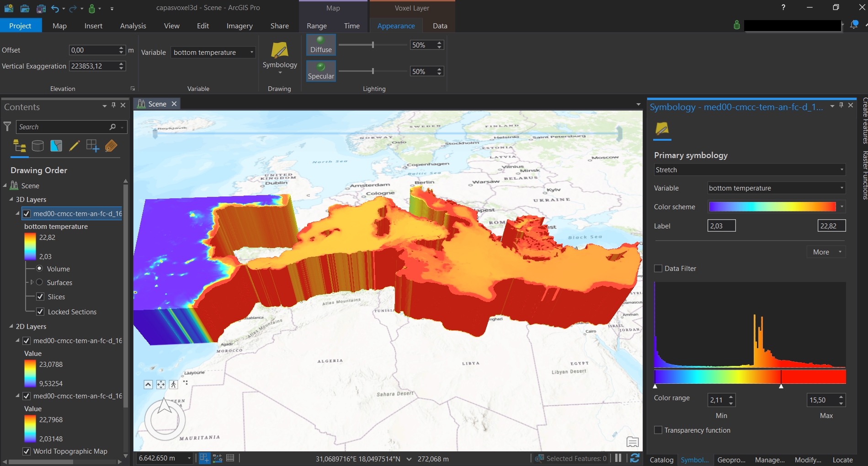Viewport: 868px width, 466px height.
Task: Click the More button in Symbology
Action: pyautogui.click(x=826, y=252)
